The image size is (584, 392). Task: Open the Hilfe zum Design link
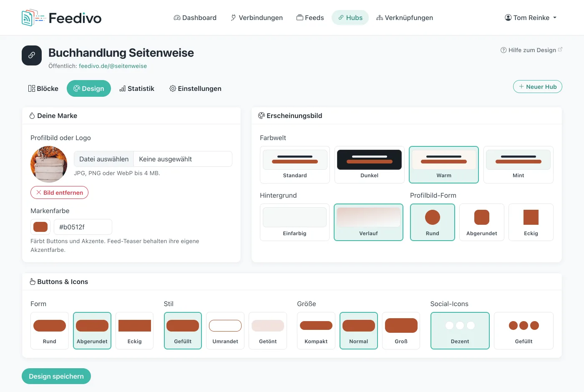click(531, 50)
